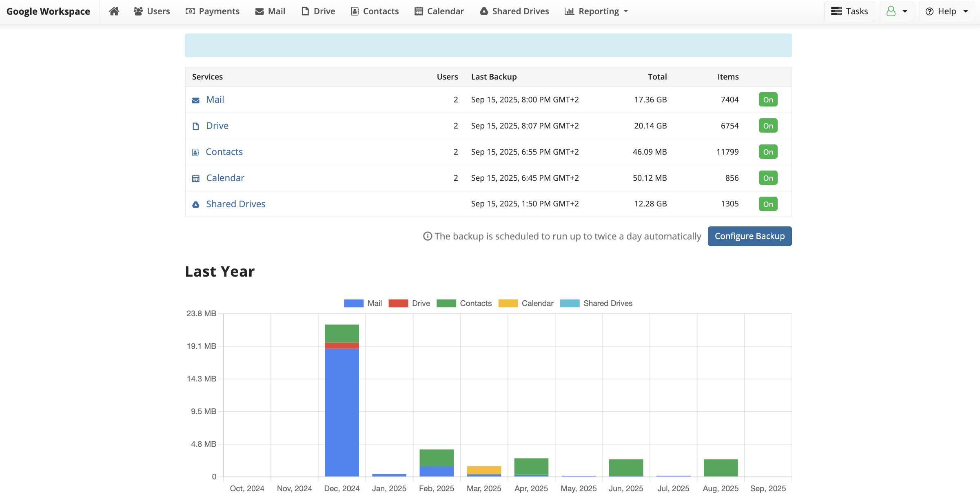Click the Configure Backup button
The image size is (980, 501).
(749, 236)
